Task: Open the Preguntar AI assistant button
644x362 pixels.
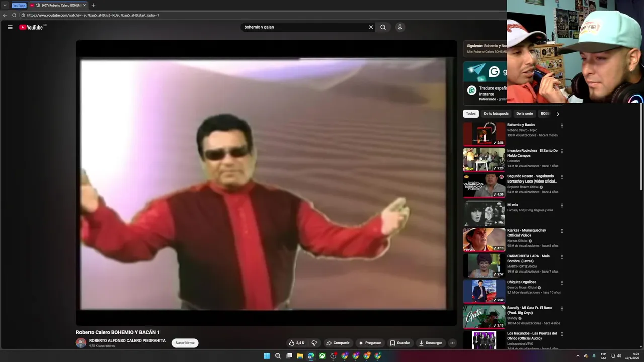Action: (369, 343)
